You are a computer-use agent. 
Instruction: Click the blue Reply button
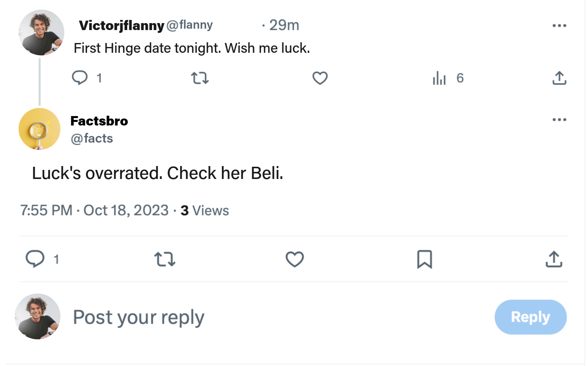pyautogui.click(x=530, y=317)
